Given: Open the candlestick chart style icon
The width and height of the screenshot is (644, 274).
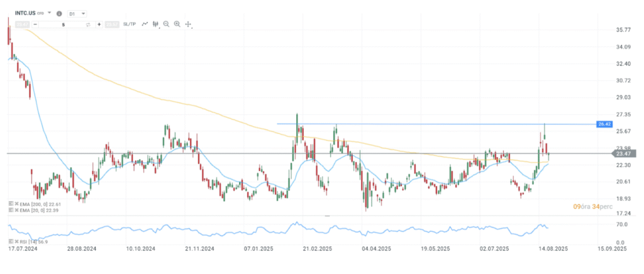Looking at the screenshot, I should tap(155, 24).
